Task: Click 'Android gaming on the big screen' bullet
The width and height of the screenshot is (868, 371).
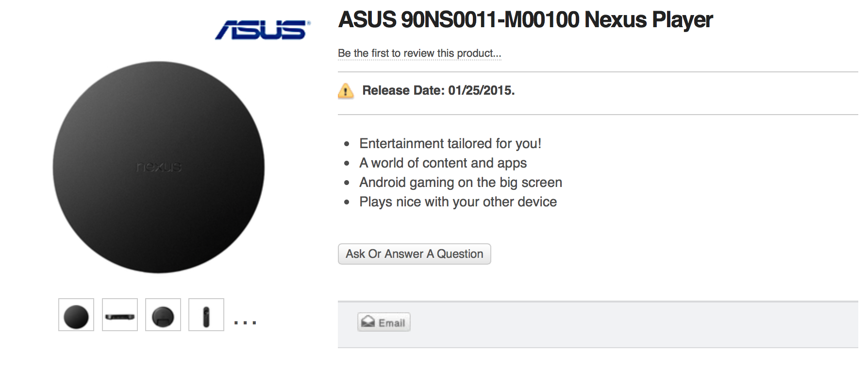Action: (x=461, y=183)
